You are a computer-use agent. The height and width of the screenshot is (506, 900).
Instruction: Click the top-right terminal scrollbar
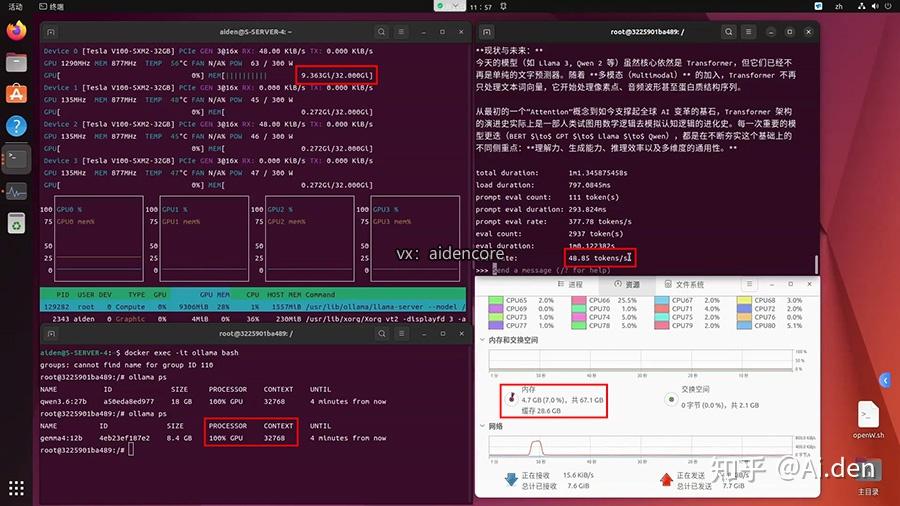816,264
